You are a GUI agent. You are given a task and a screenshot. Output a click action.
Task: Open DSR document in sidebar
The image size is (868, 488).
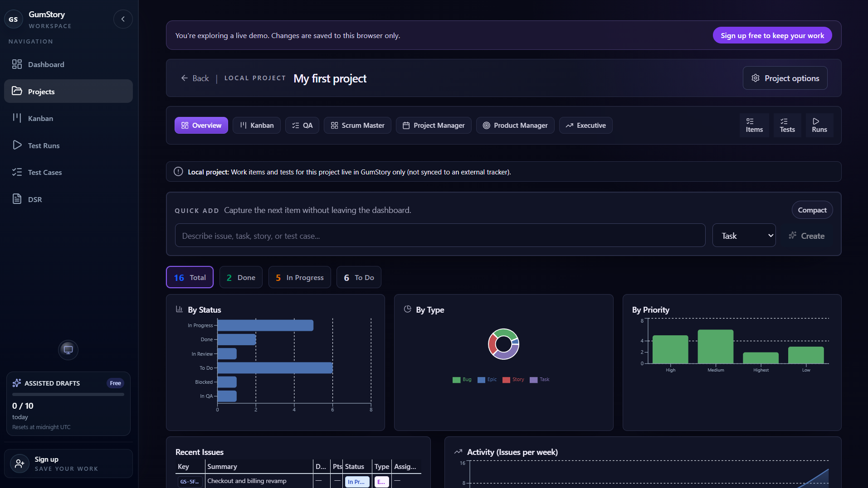(x=68, y=199)
